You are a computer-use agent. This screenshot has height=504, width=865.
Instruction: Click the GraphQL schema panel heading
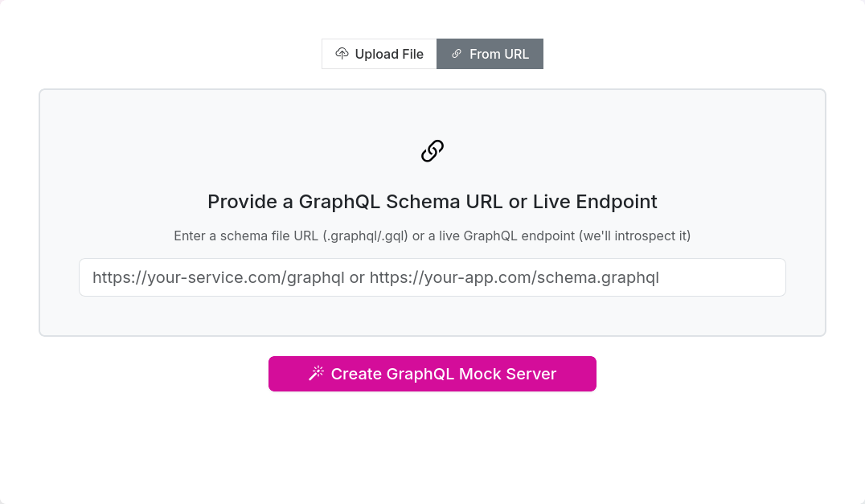pyautogui.click(x=432, y=202)
